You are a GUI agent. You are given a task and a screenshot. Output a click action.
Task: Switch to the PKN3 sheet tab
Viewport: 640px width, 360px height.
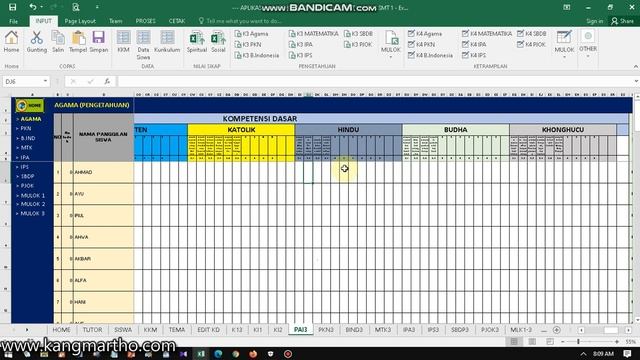326,330
